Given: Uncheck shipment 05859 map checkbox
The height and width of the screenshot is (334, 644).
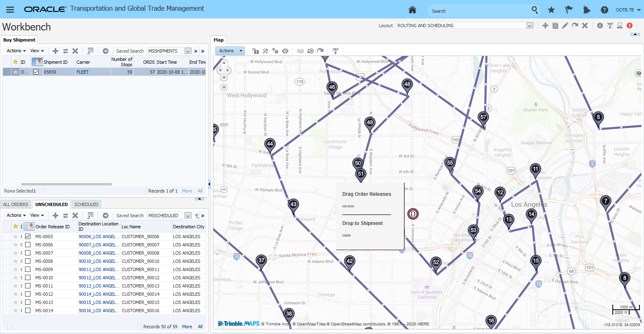Looking at the screenshot, I should click(36, 72).
